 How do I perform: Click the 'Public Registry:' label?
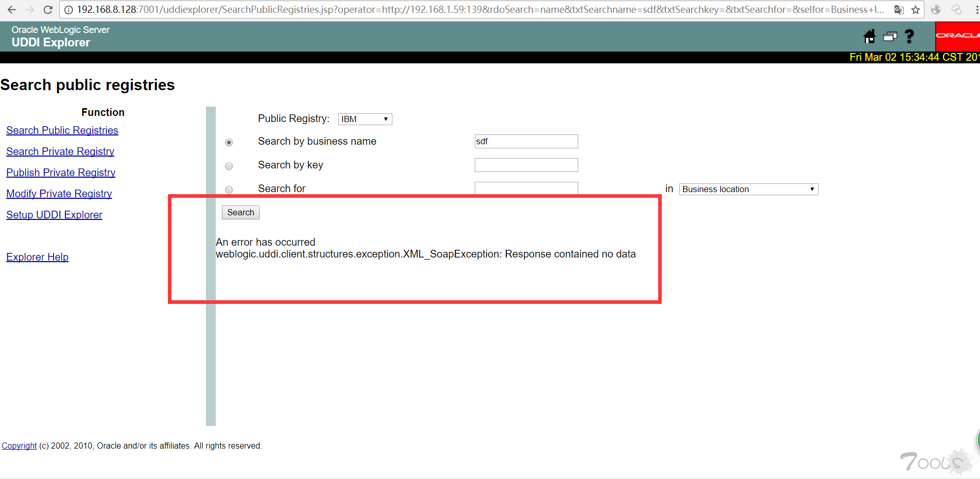(x=294, y=118)
